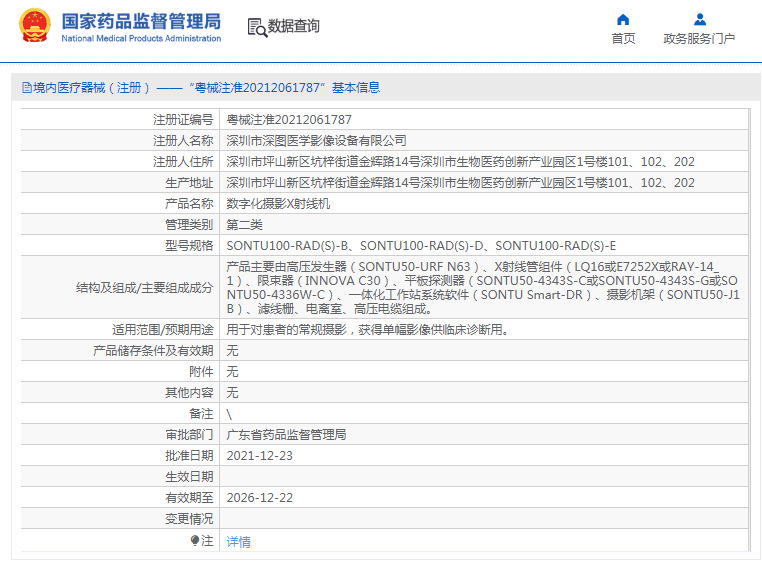Click the 首页 home icon
Screen dimensions: 762x564
(623, 19)
